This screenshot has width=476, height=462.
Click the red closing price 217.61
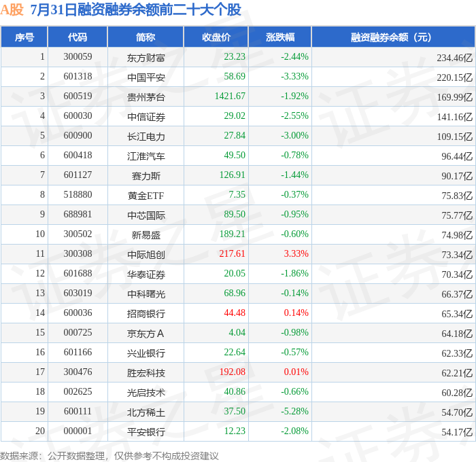click(x=233, y=254)
